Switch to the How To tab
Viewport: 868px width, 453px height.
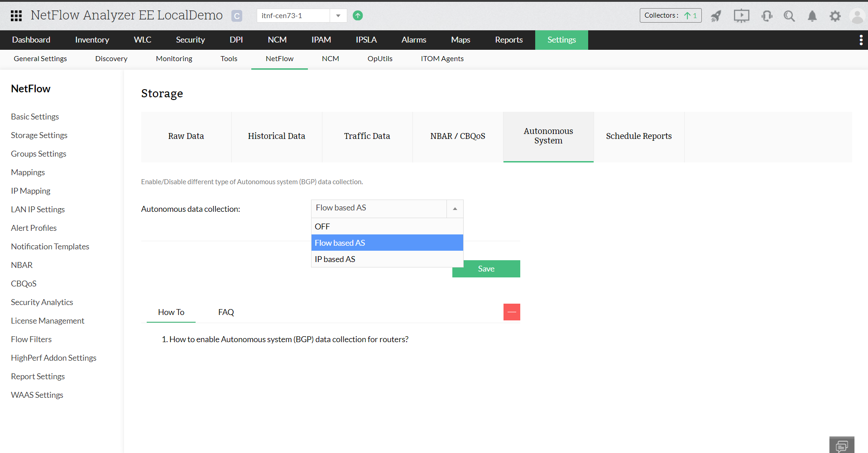point(171,312)
